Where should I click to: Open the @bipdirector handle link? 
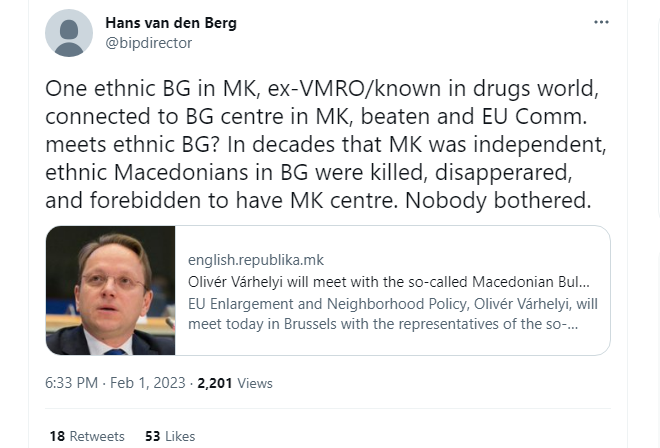(x=148, y=43)
